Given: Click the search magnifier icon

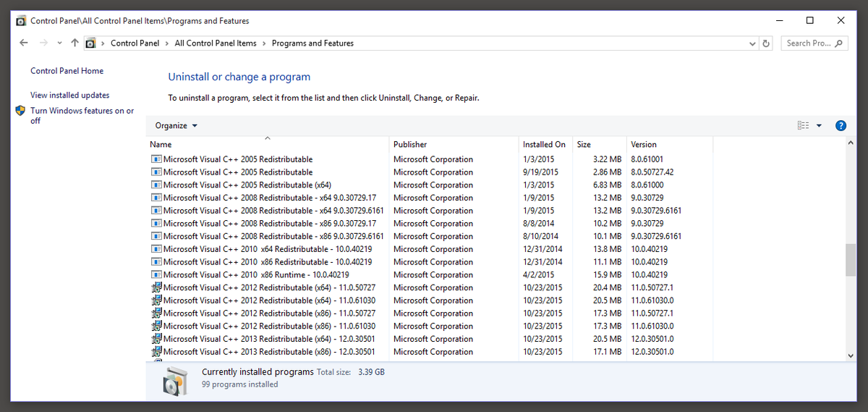Looking at the screenshot, I should point(839,43).
